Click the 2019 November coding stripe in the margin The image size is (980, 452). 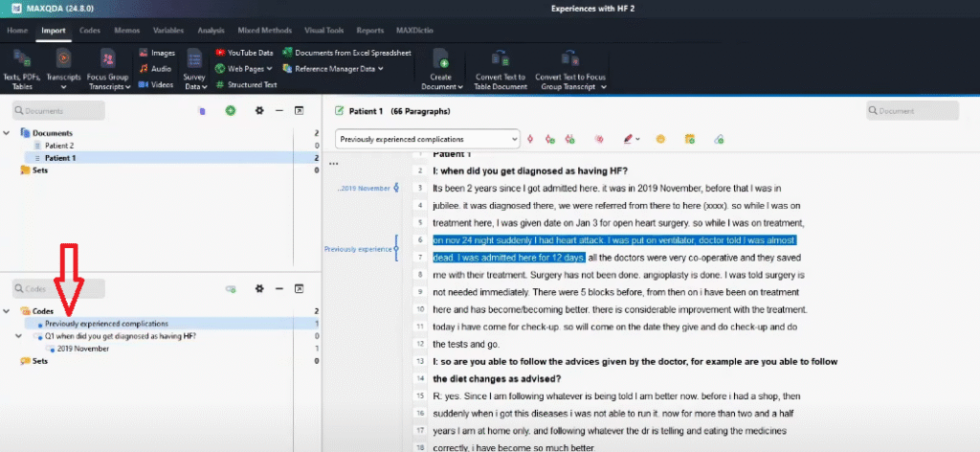[x=395, y=188]
